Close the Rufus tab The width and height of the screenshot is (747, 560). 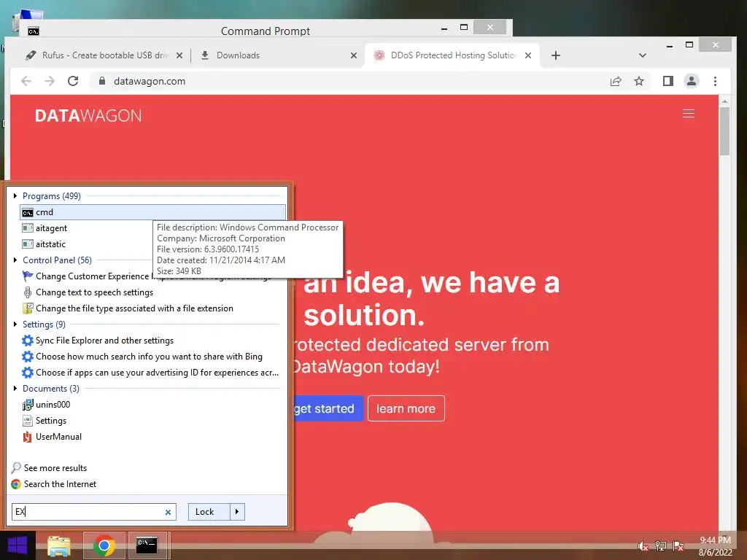(179, 55)
